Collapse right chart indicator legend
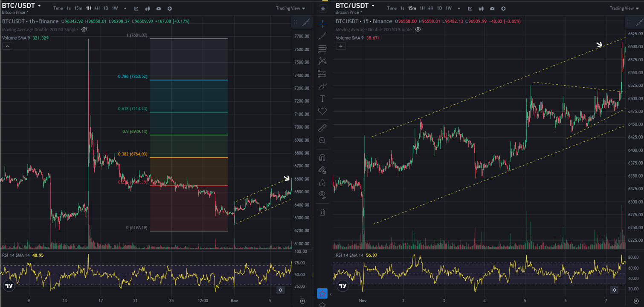The height and width of the screenshot is (307, 644). point(341,46)
